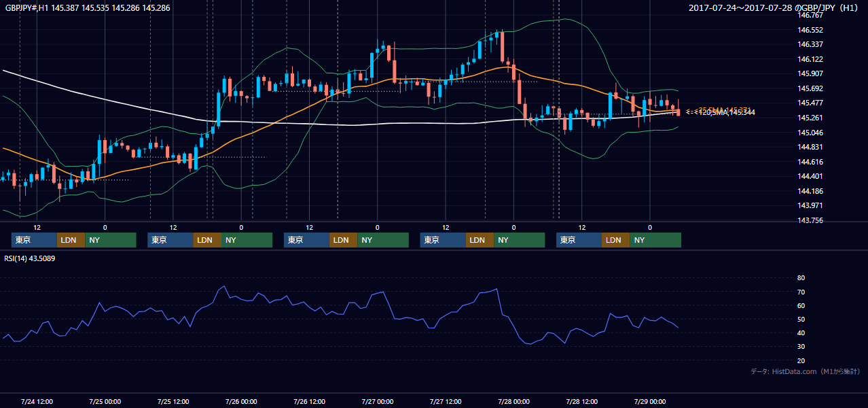Click the RSI axis value 30
868x408 pixels.
(801, 347)
